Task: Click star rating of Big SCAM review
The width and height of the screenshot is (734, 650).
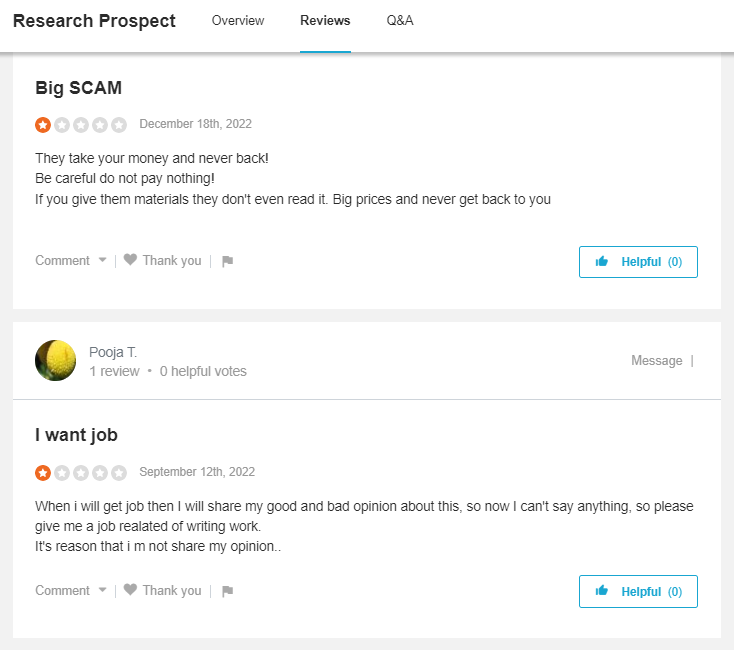Action: tap(81, 125)
